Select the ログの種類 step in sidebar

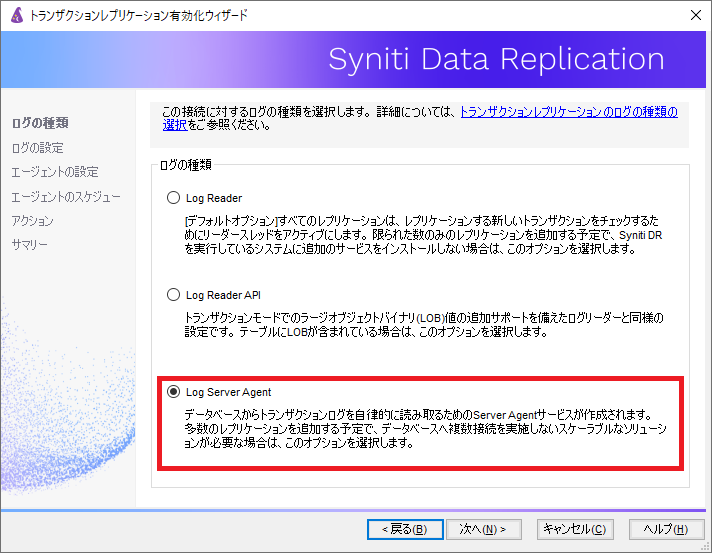[x=40, y=123]
